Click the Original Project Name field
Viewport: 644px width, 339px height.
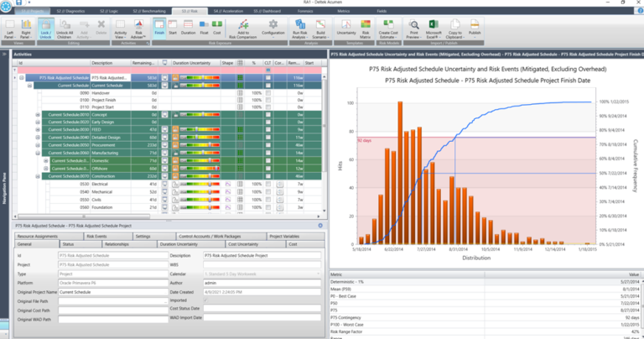tap(113, 292)
